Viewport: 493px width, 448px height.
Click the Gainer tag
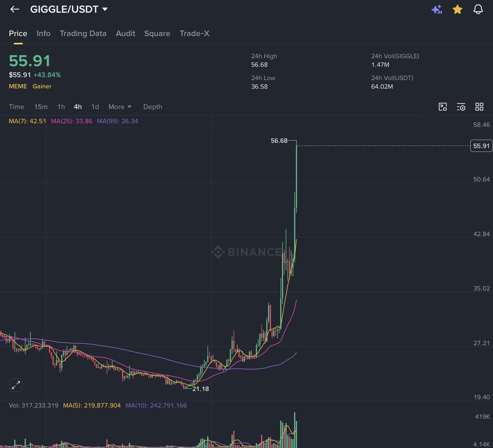click(x=42, y=86)
